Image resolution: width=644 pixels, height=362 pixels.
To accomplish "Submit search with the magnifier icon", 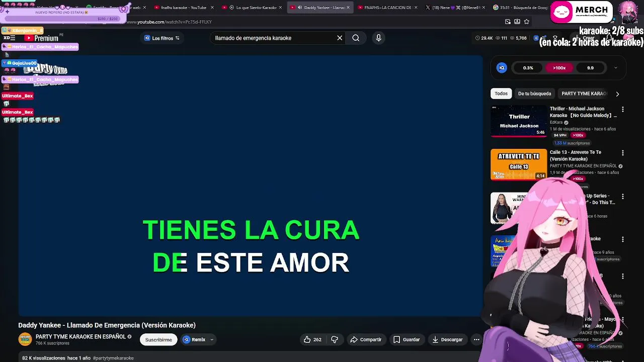I will click(x=356, y=38).
